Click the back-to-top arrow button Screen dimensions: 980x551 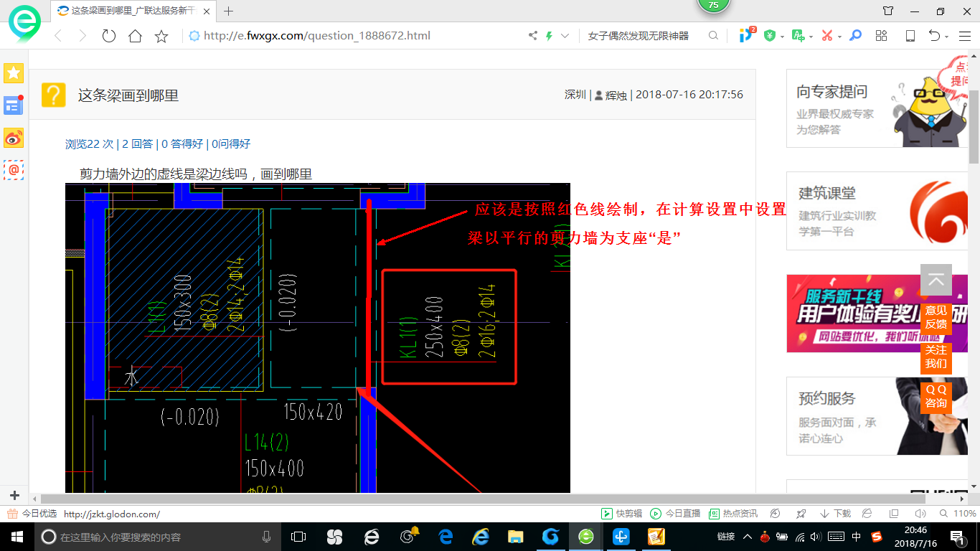(936, 281)
